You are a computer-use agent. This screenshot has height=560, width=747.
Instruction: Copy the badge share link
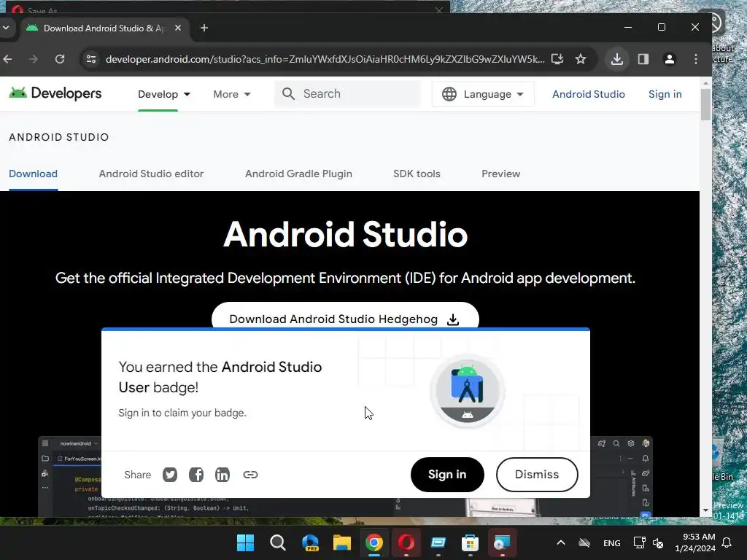tap(250, 475)
